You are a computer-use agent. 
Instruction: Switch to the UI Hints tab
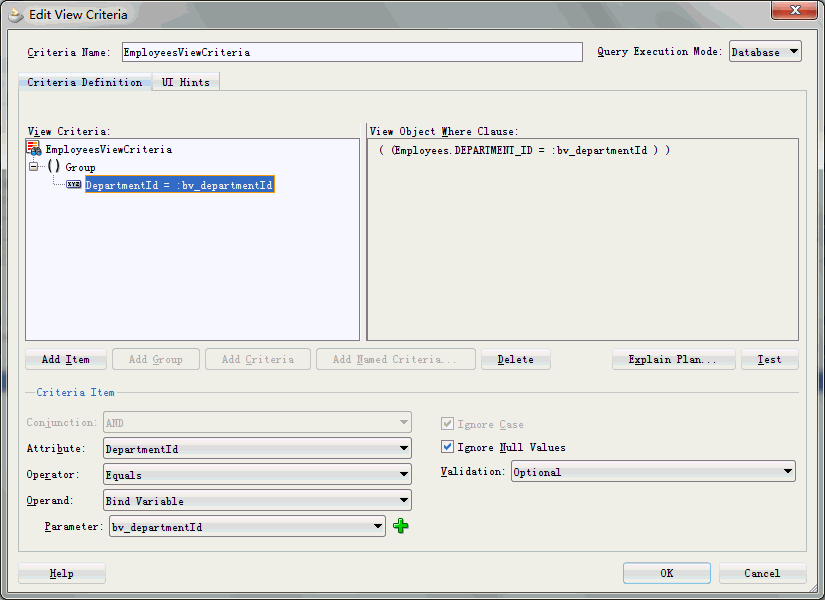[185, 83]
